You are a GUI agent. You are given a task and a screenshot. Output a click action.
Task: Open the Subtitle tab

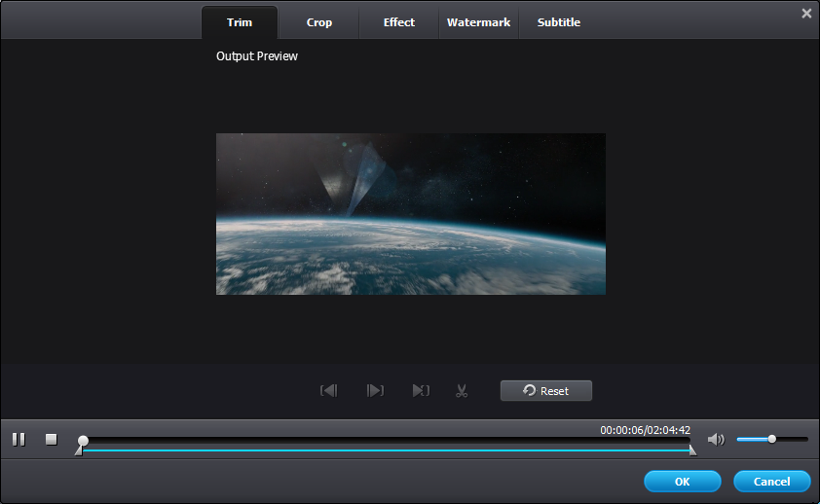coord(559,22)
